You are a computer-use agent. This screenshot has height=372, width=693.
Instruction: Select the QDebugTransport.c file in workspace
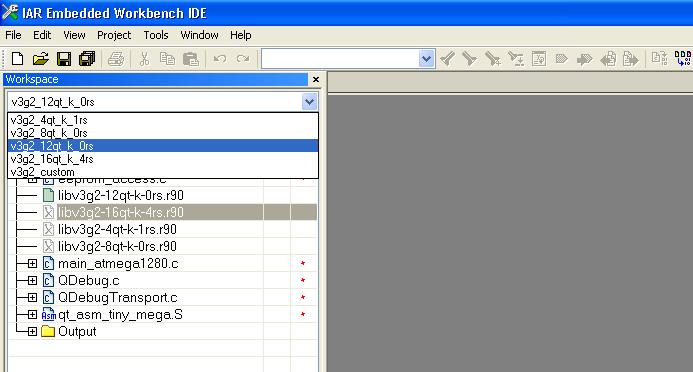tap(118, 297)
